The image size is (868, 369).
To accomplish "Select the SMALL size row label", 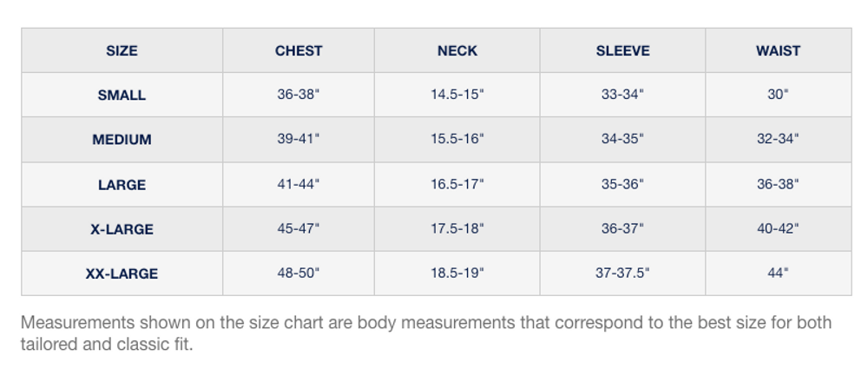I will tap(122, 95).
